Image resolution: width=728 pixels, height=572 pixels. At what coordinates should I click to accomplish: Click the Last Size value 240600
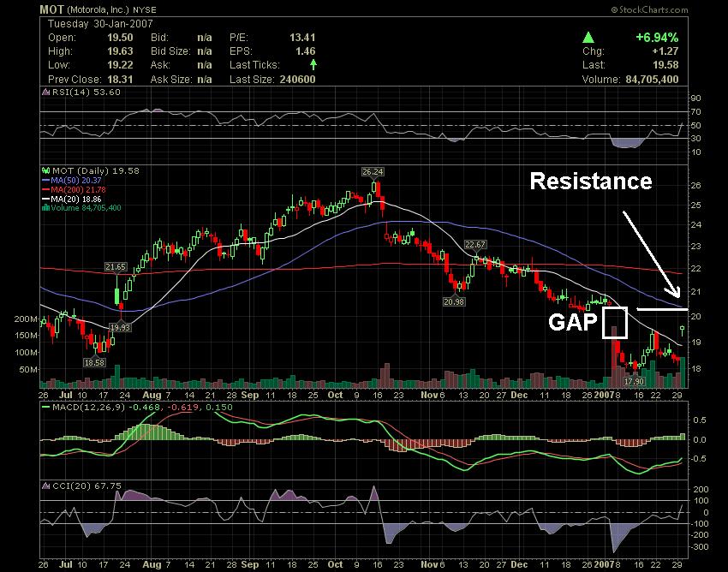point(297,80)
